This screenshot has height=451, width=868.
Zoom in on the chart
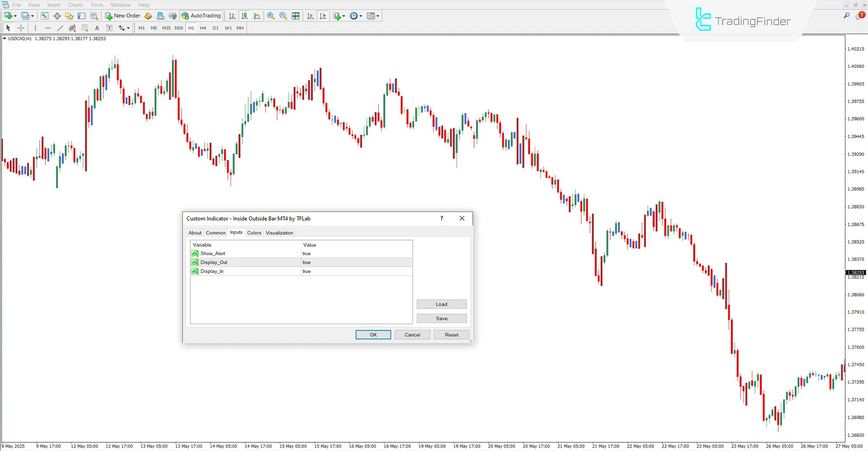click(x=271, y=16)
